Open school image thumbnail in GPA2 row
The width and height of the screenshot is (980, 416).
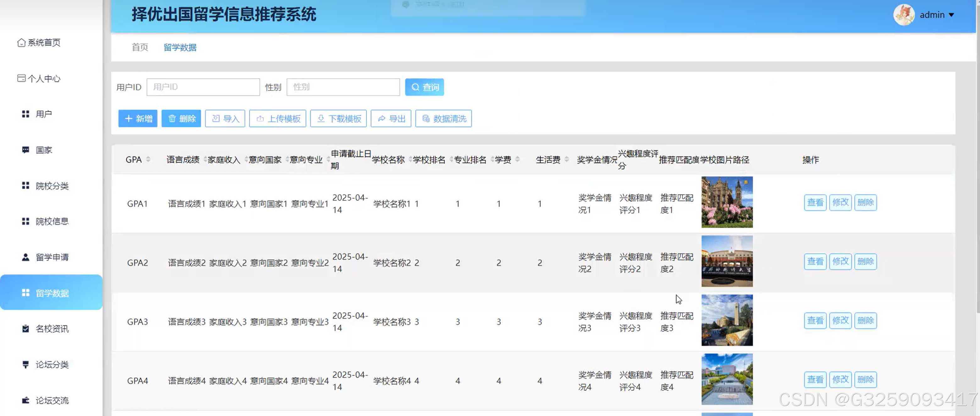[x=727, y=261]
